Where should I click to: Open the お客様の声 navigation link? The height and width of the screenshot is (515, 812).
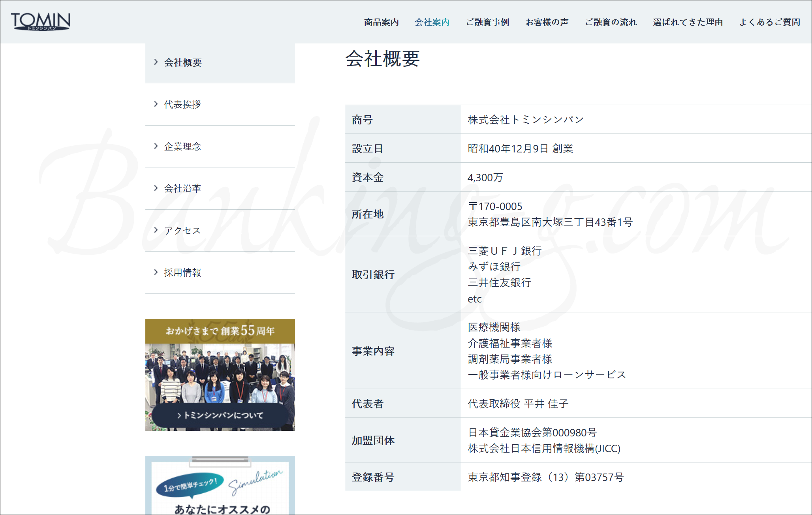pos(547,22)
